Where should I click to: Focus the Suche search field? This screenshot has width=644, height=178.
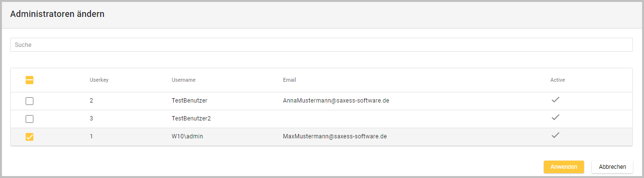[x=321, y=44]
